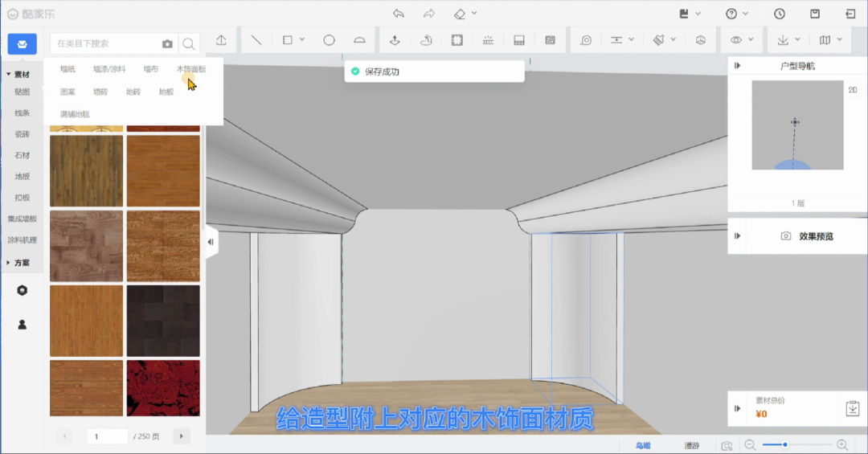Click the exit icon at top right

point(850,14)
